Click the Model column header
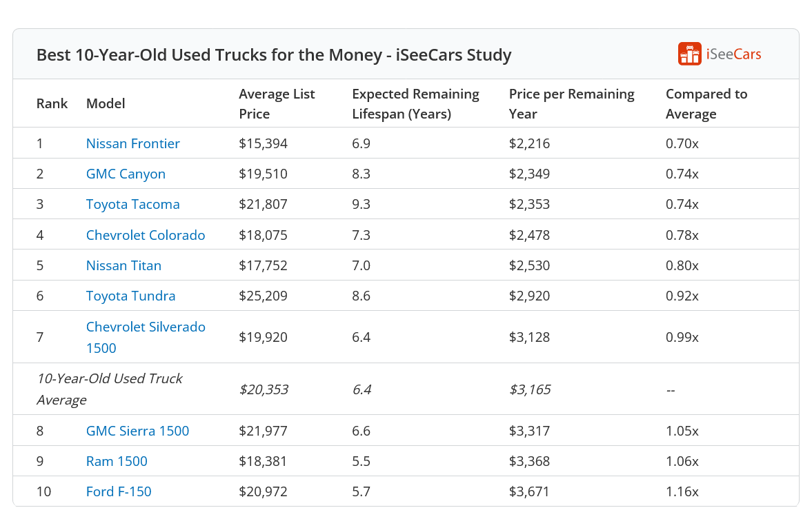 click(106, 103)
